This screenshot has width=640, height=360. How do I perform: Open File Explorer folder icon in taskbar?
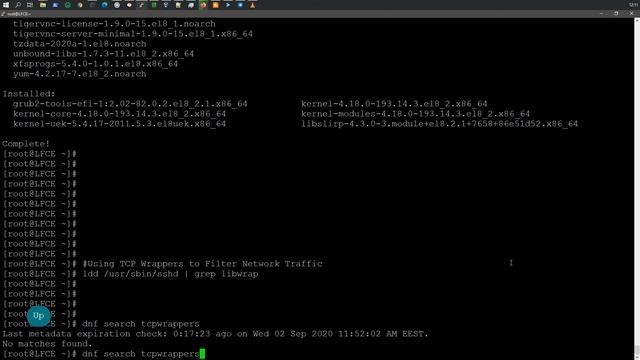pos(43,5)
